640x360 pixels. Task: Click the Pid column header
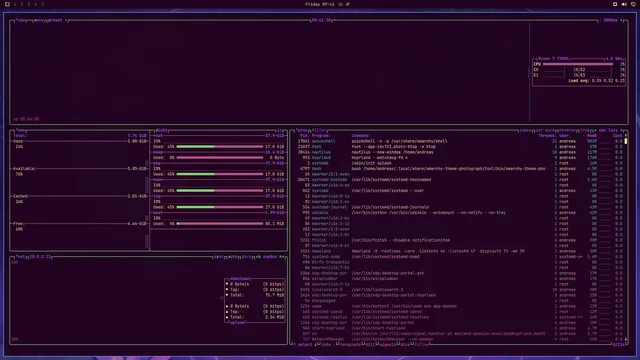pyautogui.click(x=304, y=136)
